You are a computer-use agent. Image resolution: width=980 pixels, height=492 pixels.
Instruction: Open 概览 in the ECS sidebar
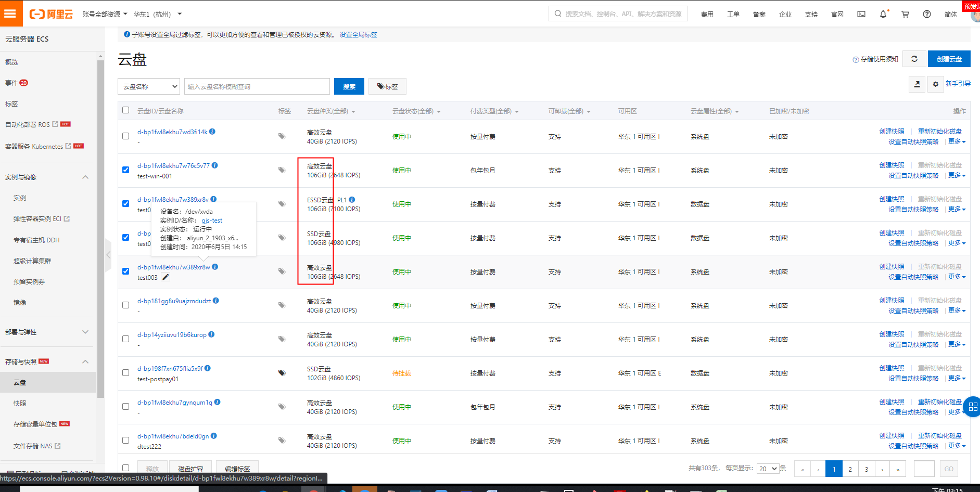click(x=11, y=62)
